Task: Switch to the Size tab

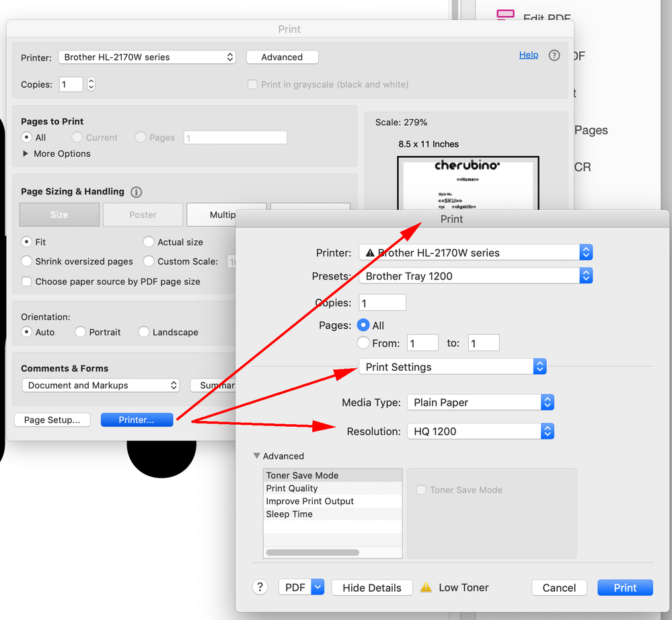Action: (x=59, y=214)
